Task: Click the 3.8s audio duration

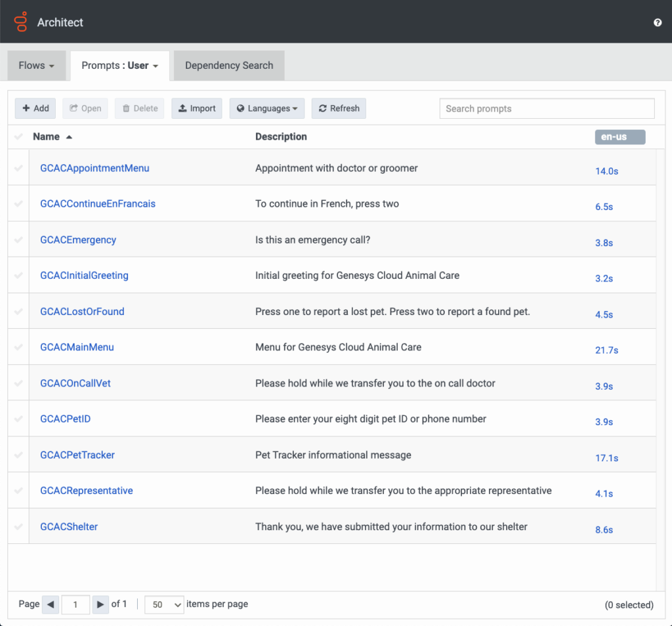Action: click(604, 243)
